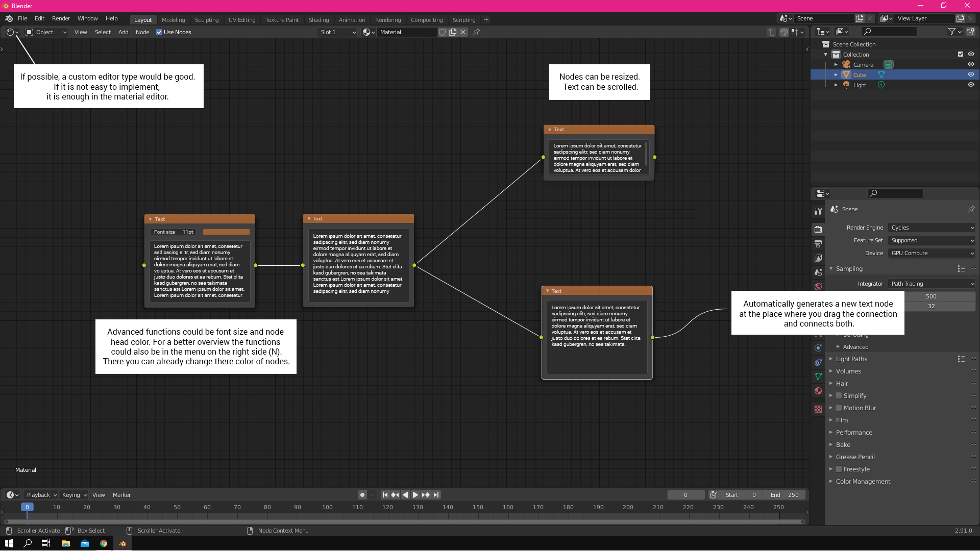Enable the Motion Blur checkbox

839,408
